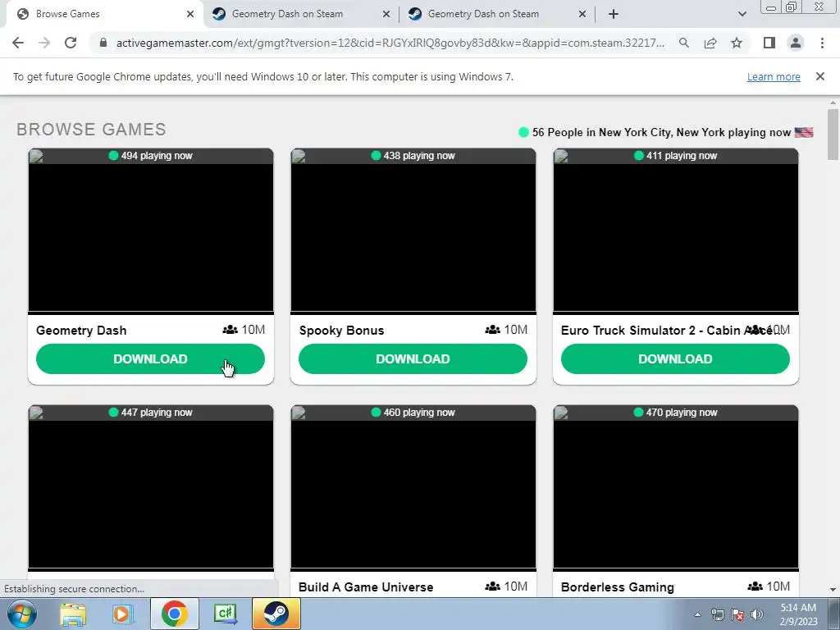Click the Spooky Bonus title text
Viewport: 840px width, 630px height.
pos(342,331)
